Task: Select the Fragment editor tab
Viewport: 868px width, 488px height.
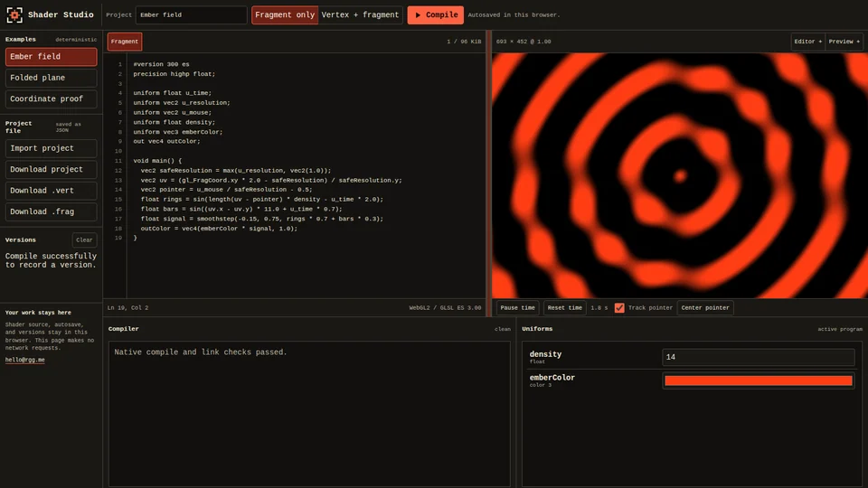Action: (125, 42)
